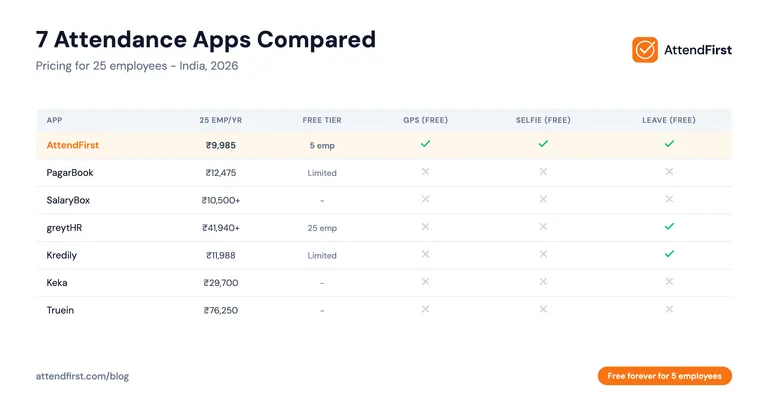Select the Keka row name
Screen dimensions: 768x403
coord(57,283)
